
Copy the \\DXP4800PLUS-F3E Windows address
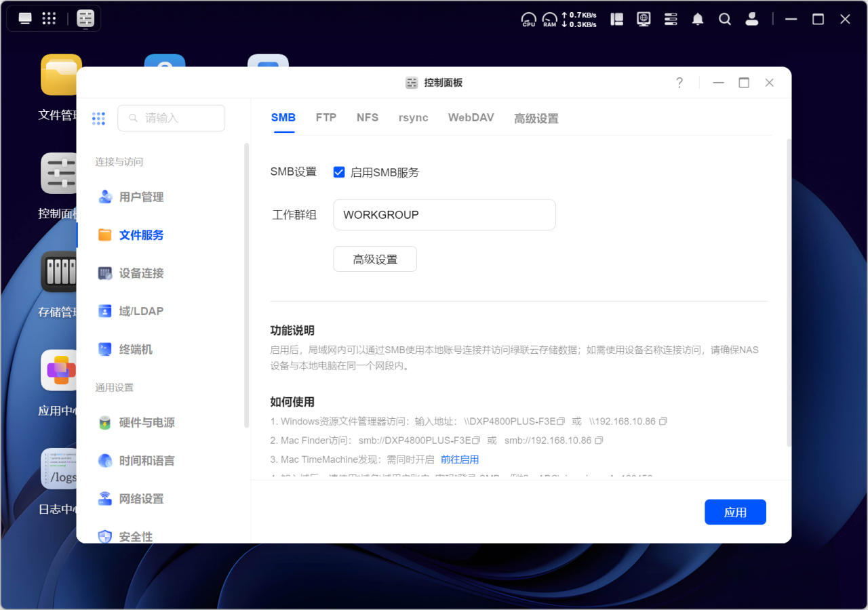[561, 422]
